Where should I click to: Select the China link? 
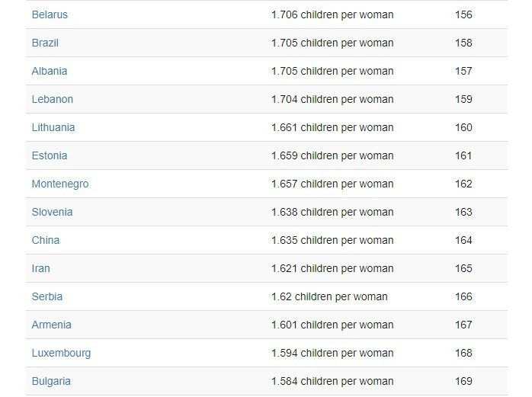[x=46, y=240]
